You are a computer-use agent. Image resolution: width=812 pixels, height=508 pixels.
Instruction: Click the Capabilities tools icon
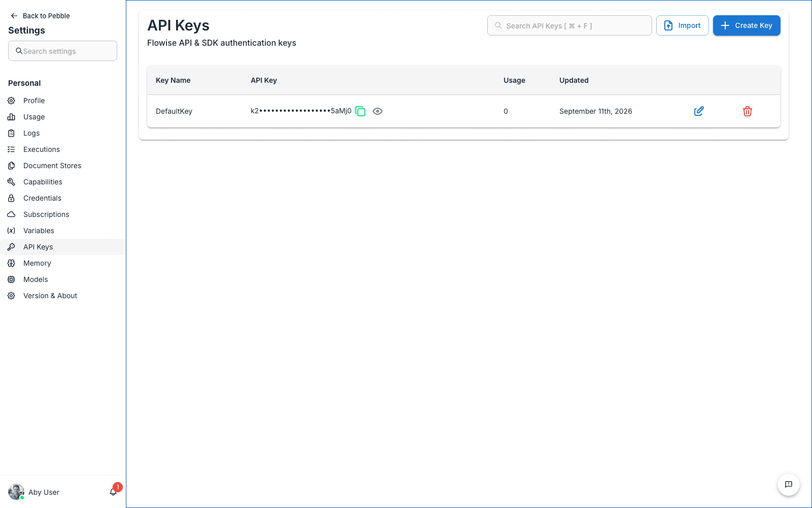coord(11,182)
